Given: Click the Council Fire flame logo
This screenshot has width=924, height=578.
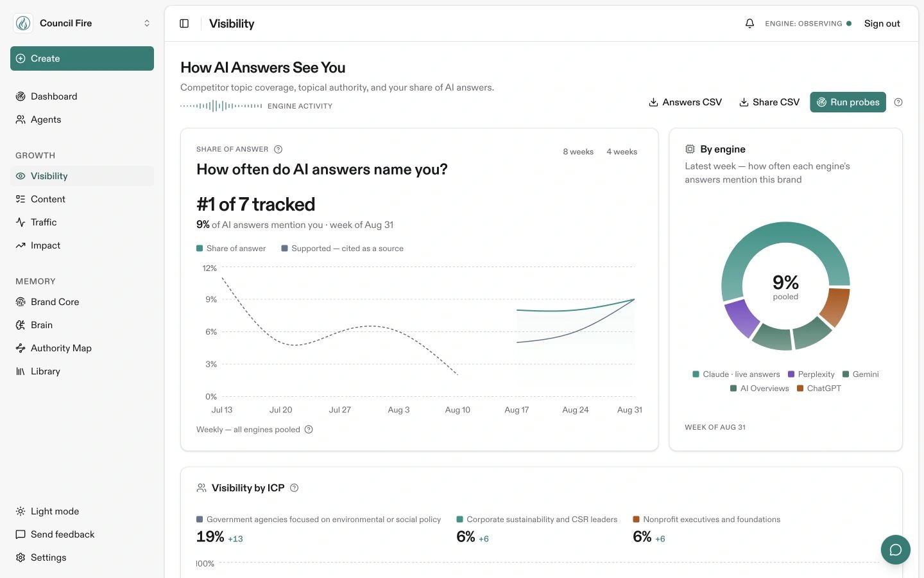Looking at the screenshot, I should pyautogui.click(x=23, y=23).
